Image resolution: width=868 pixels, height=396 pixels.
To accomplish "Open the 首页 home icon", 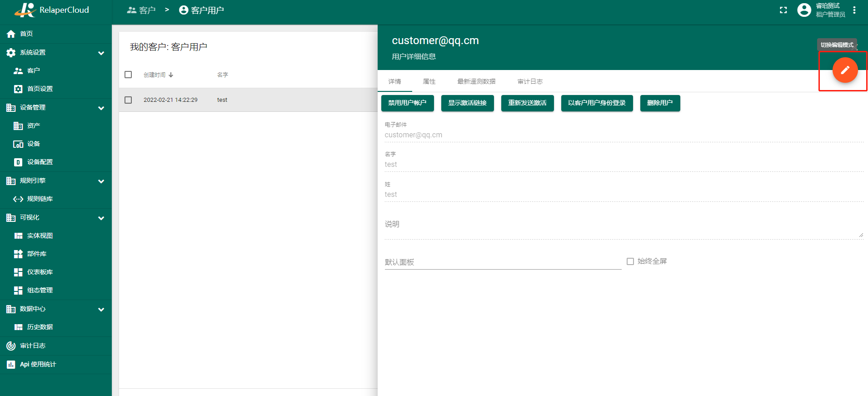I will point(11,34).
